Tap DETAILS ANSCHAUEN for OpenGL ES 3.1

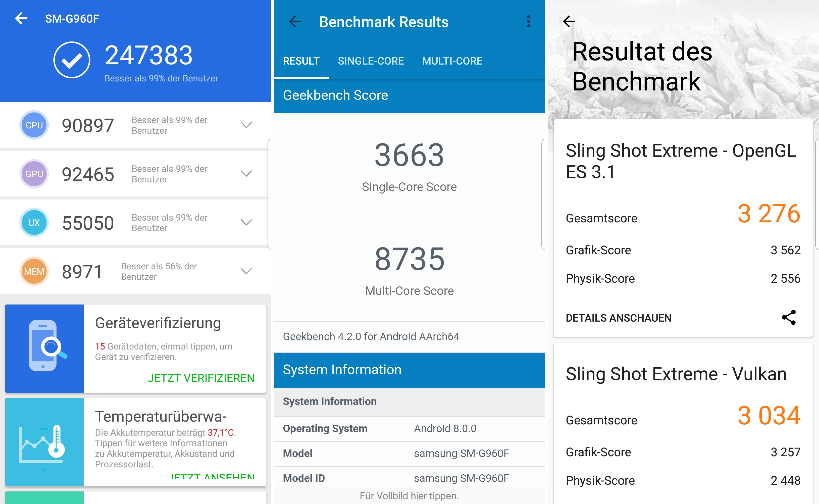point(619,318)
